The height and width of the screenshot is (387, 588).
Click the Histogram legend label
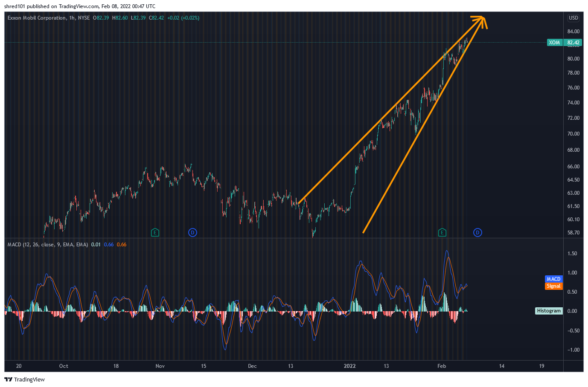pos(549,311)
